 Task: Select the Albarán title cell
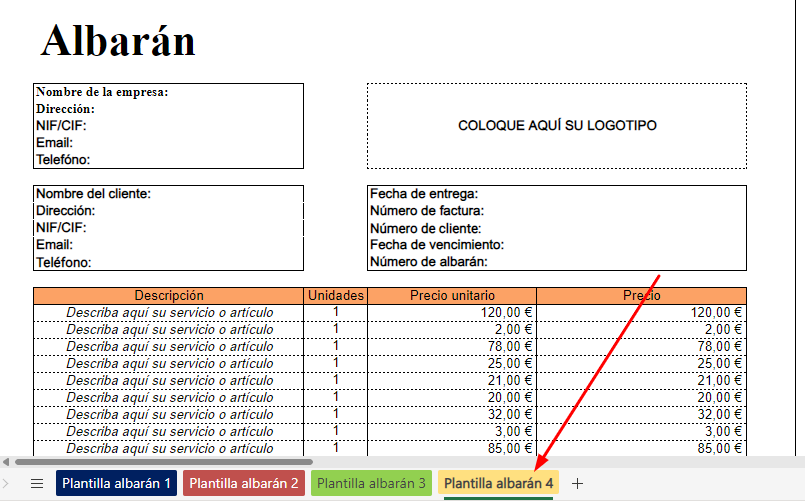click(x=118, y=41)
